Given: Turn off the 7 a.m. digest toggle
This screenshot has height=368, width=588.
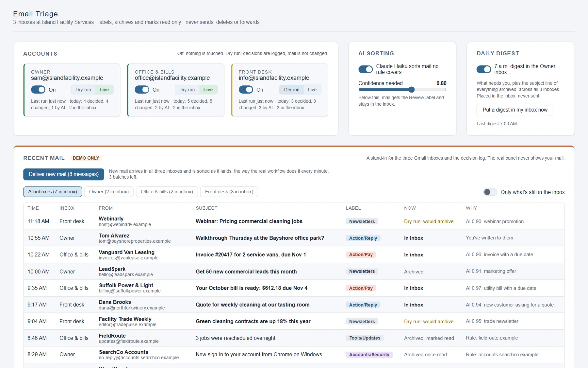Looking at the screenshot, I should (484, 69).
